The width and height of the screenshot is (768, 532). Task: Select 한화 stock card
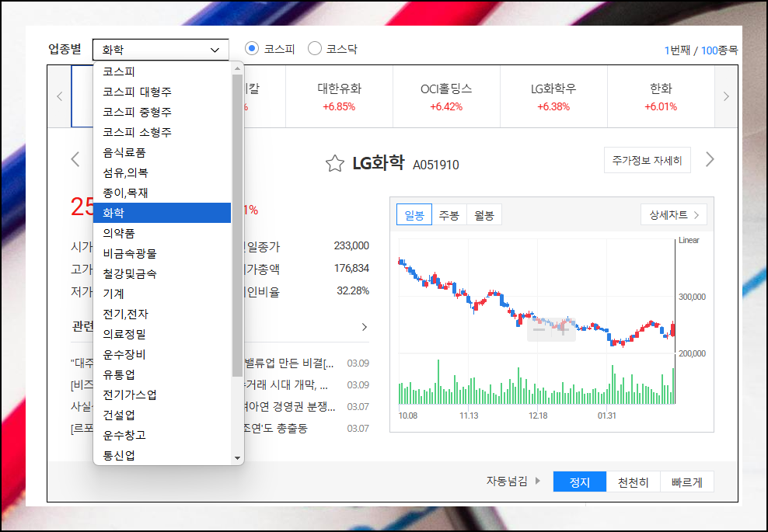pos(661,96)
